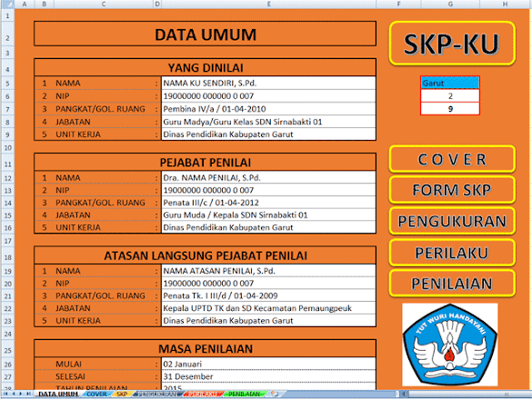532x399 pixels.
Task: Select row 17 header
Action: pyautogui.click(x=7, y=241)
